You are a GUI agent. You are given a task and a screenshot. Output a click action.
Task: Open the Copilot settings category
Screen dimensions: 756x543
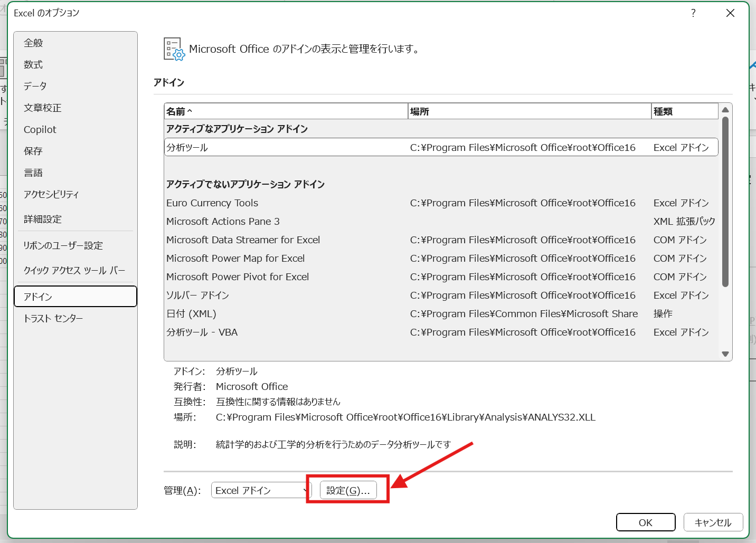(x=40, y=129)
